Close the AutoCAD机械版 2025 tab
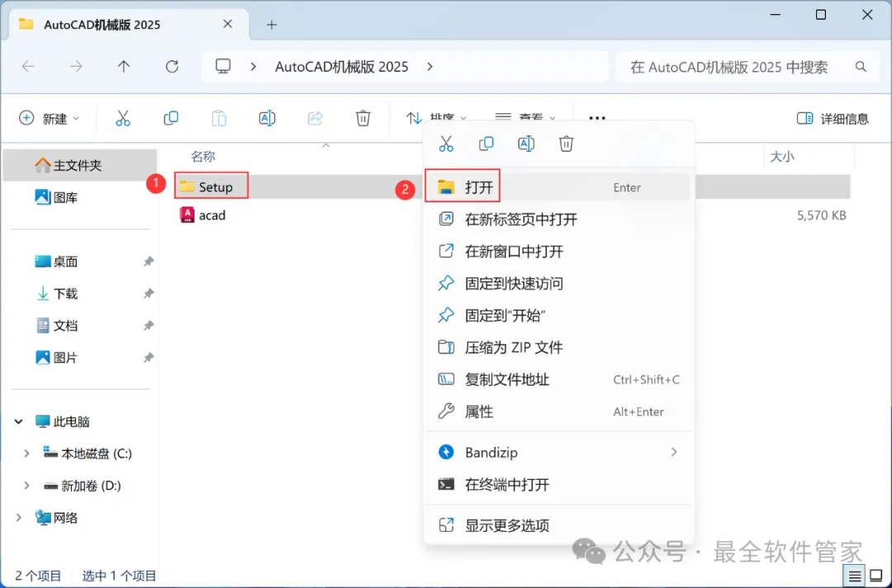 [x=228, y=24]
